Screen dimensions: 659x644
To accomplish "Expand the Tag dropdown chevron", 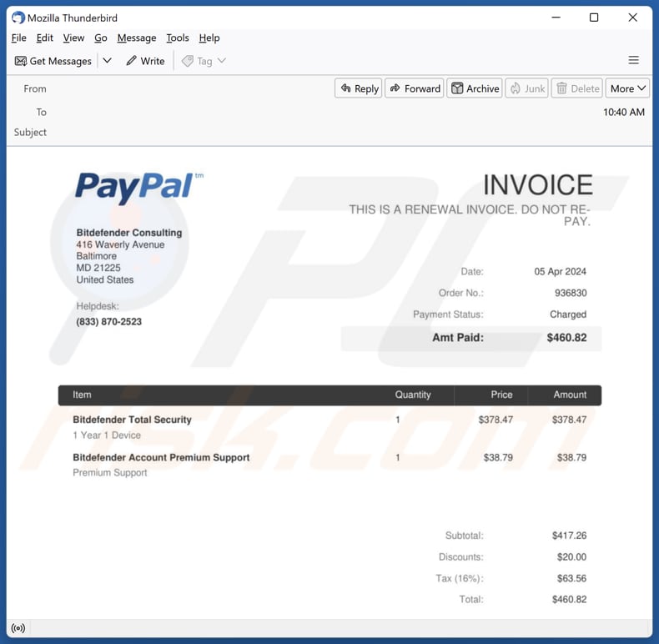I will click(x=222, y=61).
